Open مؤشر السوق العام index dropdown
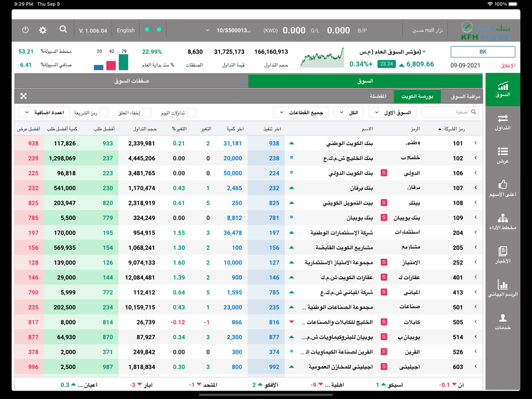The width and height of the screenshot is (532, 399). (x=392, y=52)
